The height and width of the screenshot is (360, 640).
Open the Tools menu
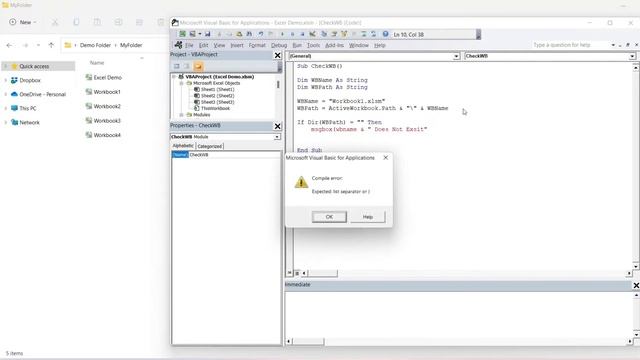(x=313, y=45)
